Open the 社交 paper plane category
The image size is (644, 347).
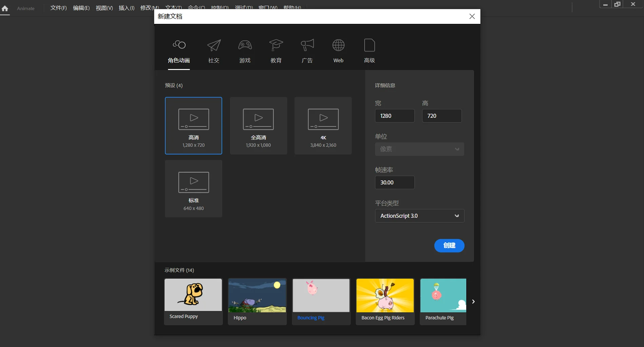(214, 45)
